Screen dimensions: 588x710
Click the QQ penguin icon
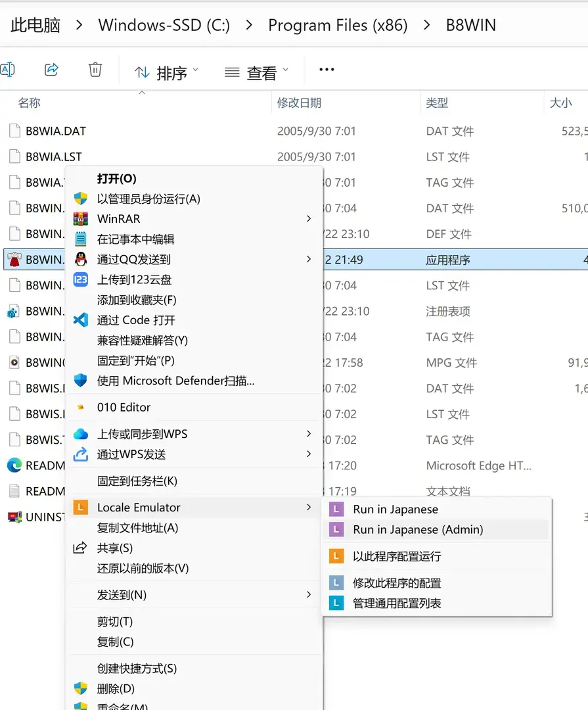tap(81, 259)
